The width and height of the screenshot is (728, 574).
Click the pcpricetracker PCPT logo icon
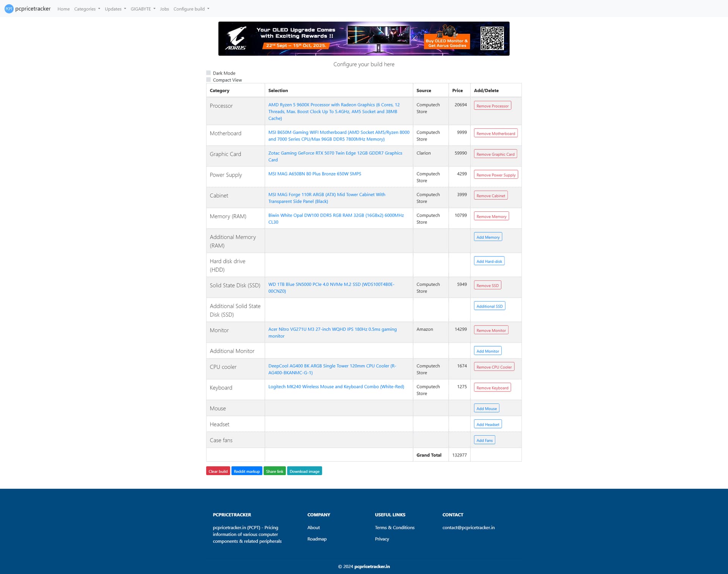(9, 9)
